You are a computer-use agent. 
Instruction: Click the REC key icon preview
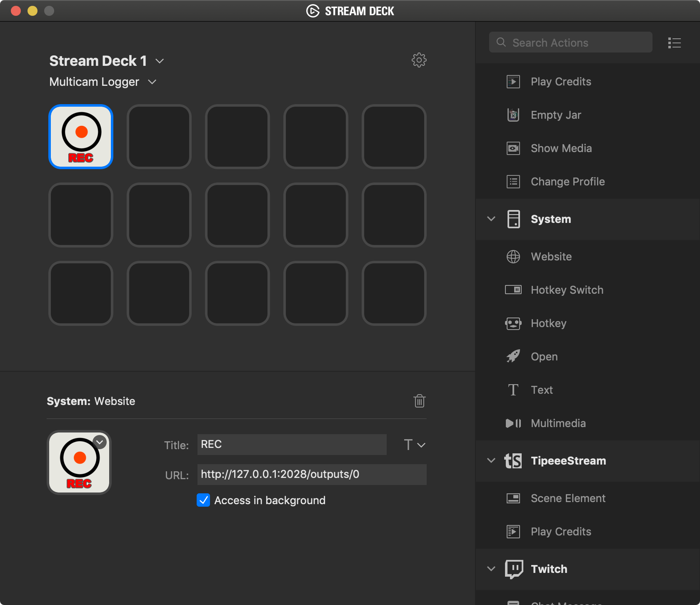(x=79, y=462)
